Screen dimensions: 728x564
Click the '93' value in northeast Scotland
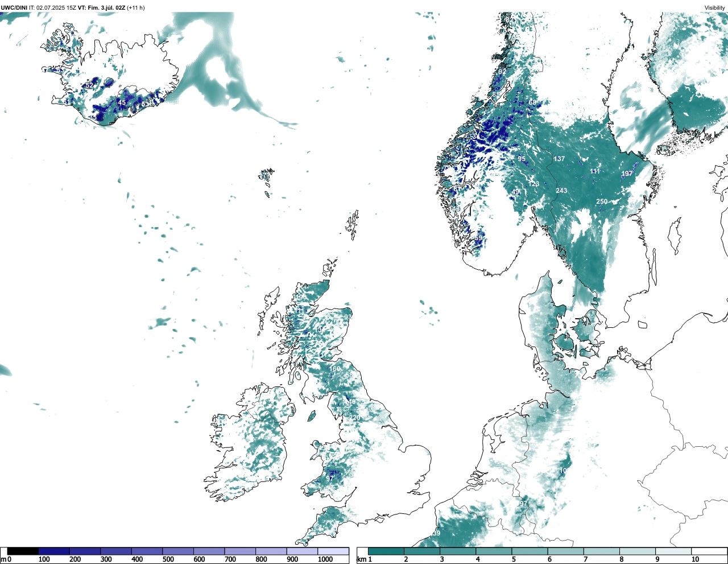[x=348, y=317]
